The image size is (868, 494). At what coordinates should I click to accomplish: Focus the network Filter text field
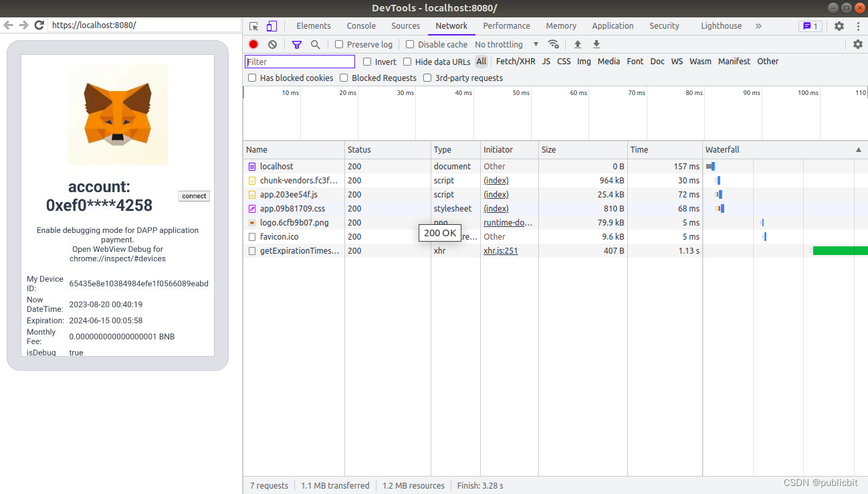[x=300, y=62]
